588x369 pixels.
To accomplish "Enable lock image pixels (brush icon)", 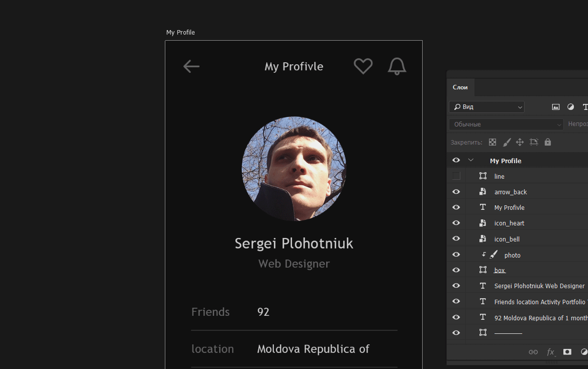I will pos(507,142).
